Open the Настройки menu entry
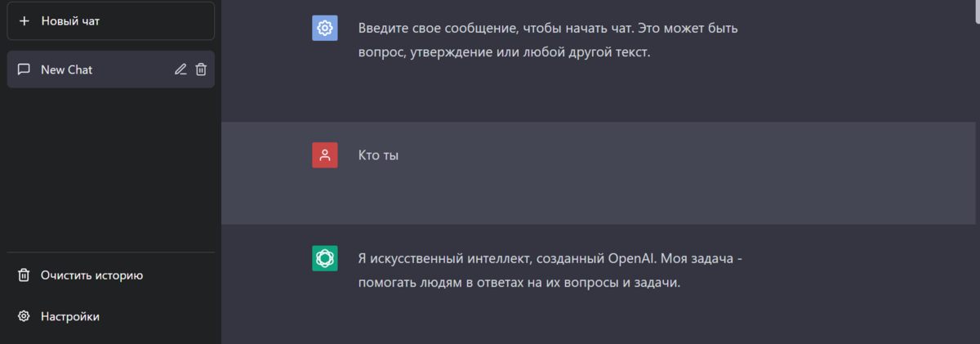This screenshot has height=344, width=980. tap(110, 316)
